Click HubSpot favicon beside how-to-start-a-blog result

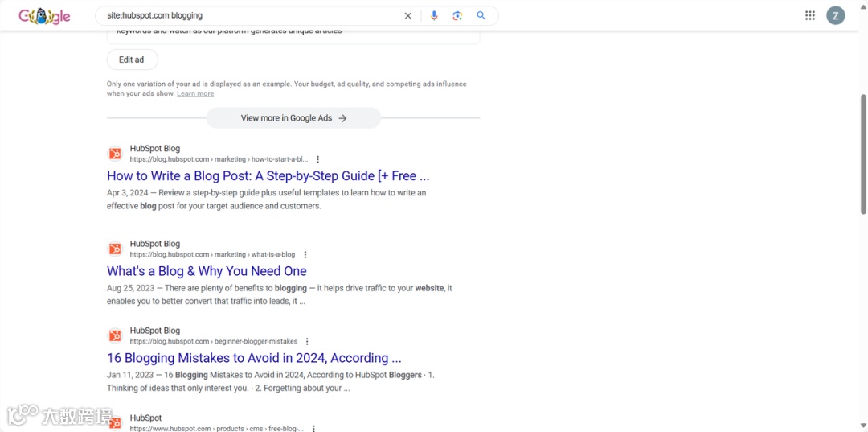coord(115,154)
